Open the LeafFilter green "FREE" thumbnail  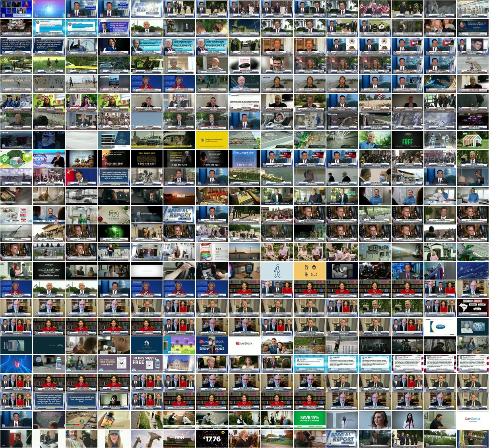pyautogui.click(x=407, y=140)
